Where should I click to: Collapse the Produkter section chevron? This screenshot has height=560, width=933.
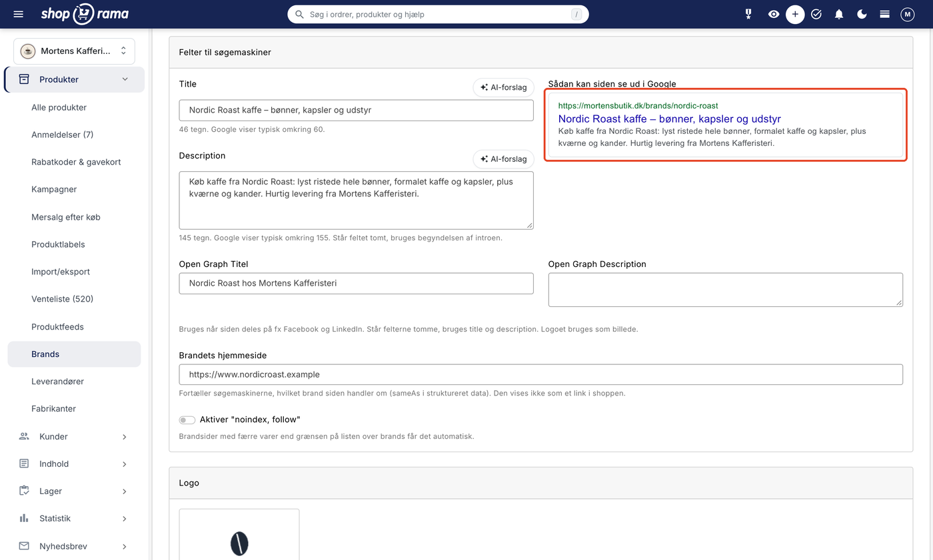coord(125,79)
